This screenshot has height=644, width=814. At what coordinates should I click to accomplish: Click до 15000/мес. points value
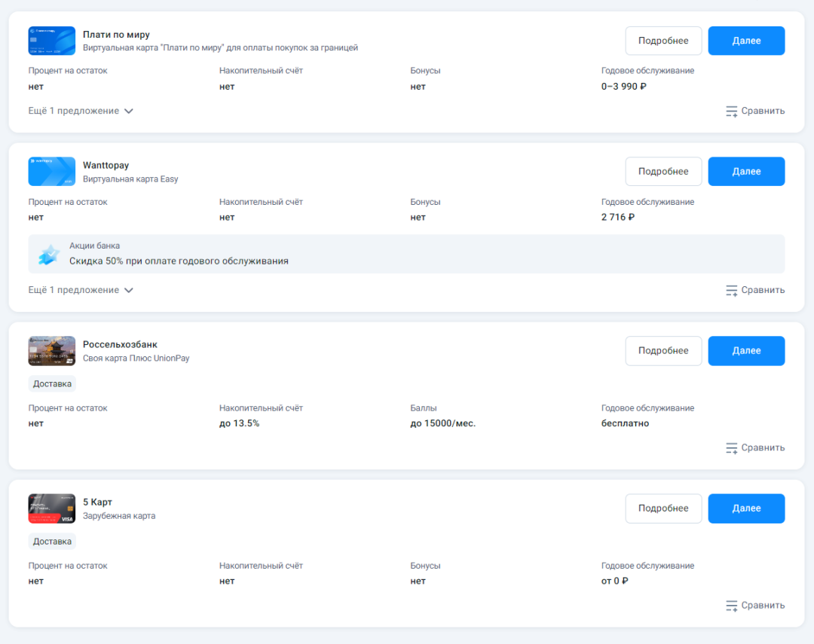[443, 423]
